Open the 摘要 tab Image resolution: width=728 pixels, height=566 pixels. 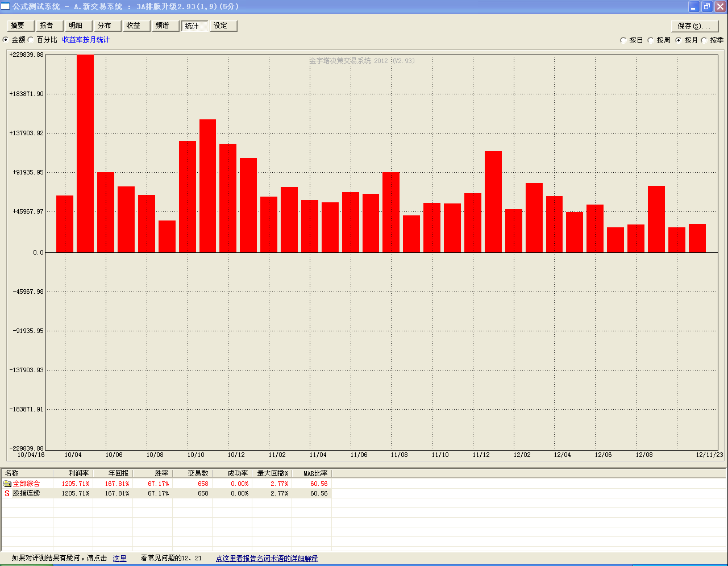tap(20, 26)
